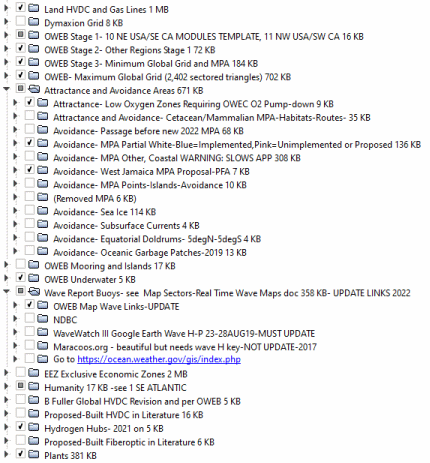Click folder icon of Land HVDC and Gas Lines
This screenshot has width=430, height=463.
pyautogui.click(x=33, y=8)
